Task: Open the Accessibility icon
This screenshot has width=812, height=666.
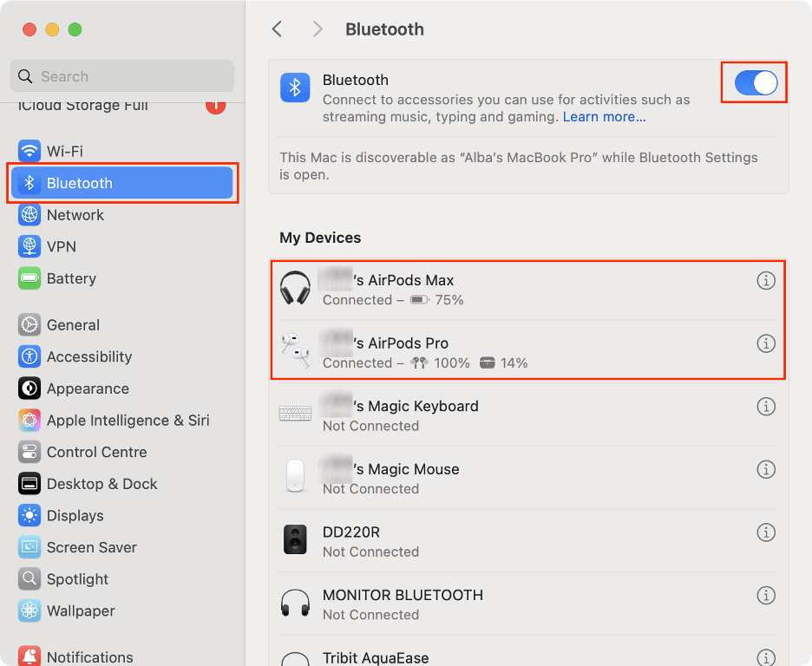Action: point(29,356)
